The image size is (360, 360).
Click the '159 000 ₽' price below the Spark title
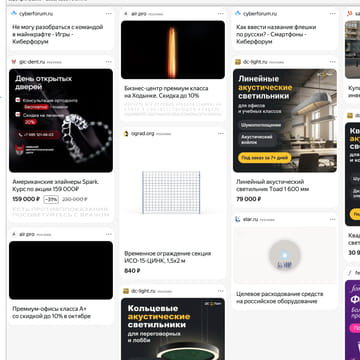(26, 199)
